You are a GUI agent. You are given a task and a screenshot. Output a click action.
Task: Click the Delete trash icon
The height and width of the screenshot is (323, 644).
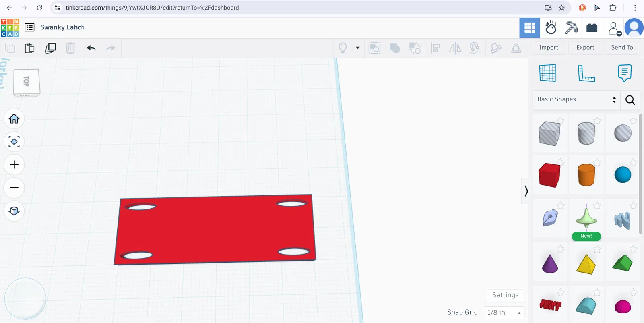click(x=70, y=48)
